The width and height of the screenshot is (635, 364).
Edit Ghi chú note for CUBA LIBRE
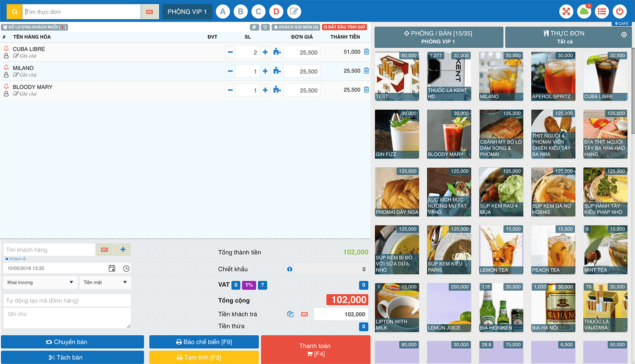coord(25,56)
